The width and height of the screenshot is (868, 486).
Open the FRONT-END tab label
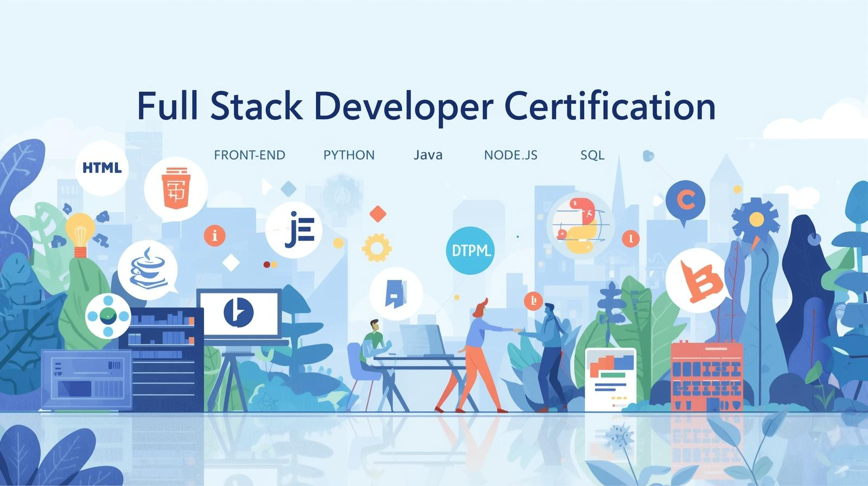(250, 155)
